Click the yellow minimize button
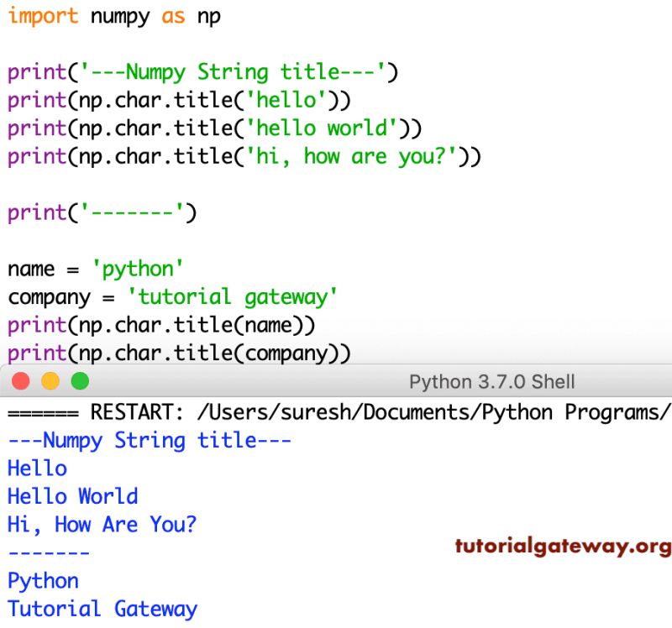The height and width of the screenshot is (628, 672). (x=50, y=381)
